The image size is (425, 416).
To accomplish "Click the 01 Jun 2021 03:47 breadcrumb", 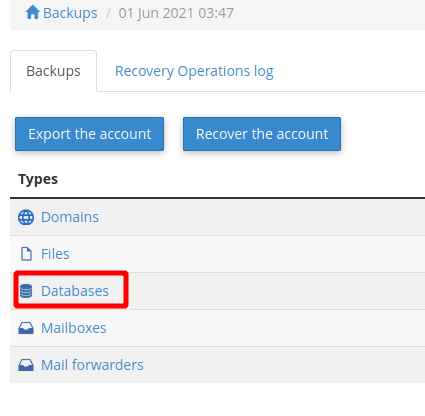I will (x=176, y=13).
